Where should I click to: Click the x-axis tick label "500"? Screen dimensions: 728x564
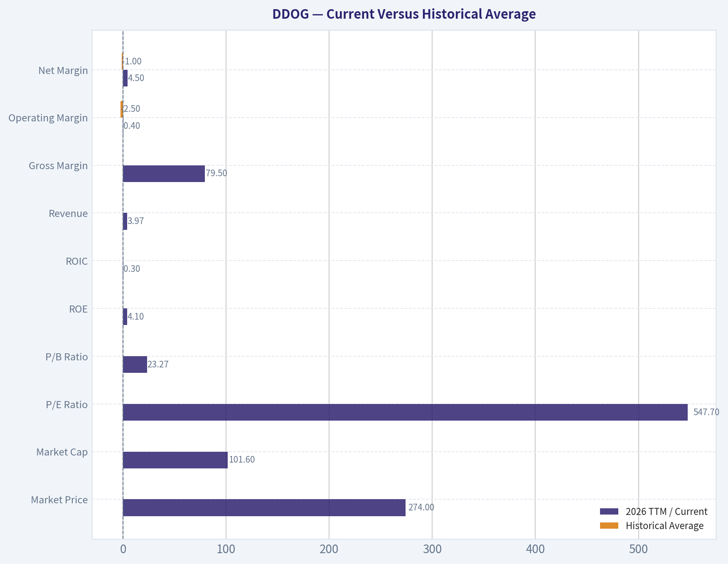tap(639, 549)
